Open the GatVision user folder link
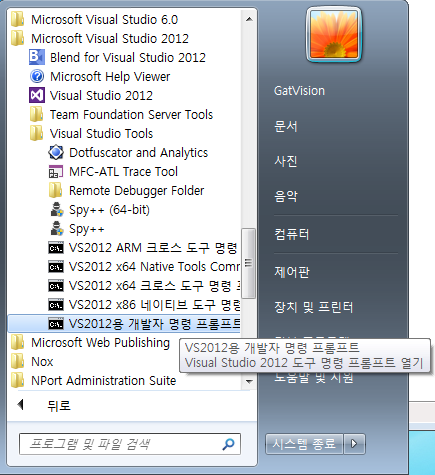Viewport: 435px width, 475px height. pyautogui.click(x=299, y=91)
